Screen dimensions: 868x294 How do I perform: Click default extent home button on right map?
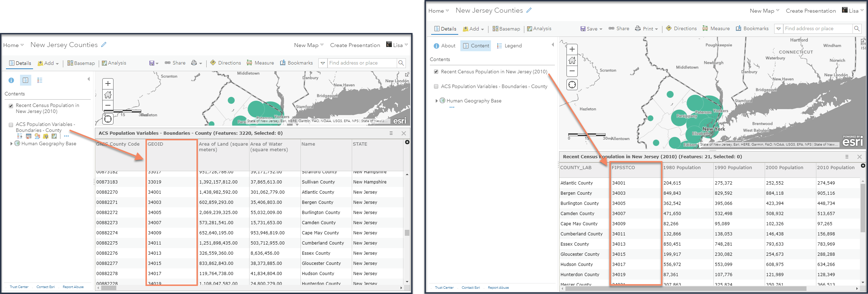coord(572,60)
